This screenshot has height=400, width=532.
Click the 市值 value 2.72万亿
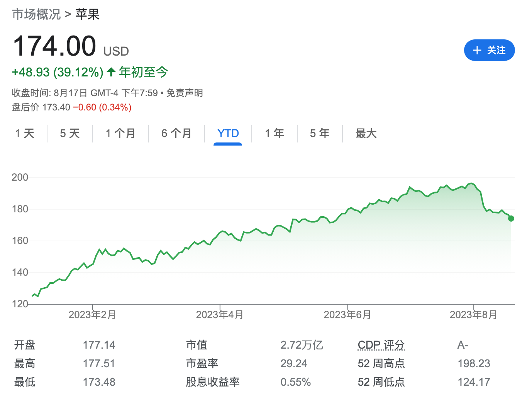[302, 345]
